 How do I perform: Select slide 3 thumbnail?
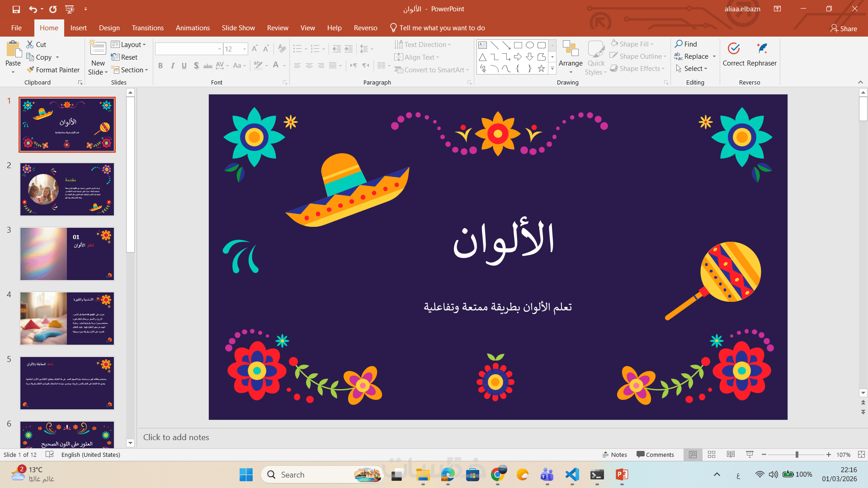pyautogui.click(x=67, y=254)
